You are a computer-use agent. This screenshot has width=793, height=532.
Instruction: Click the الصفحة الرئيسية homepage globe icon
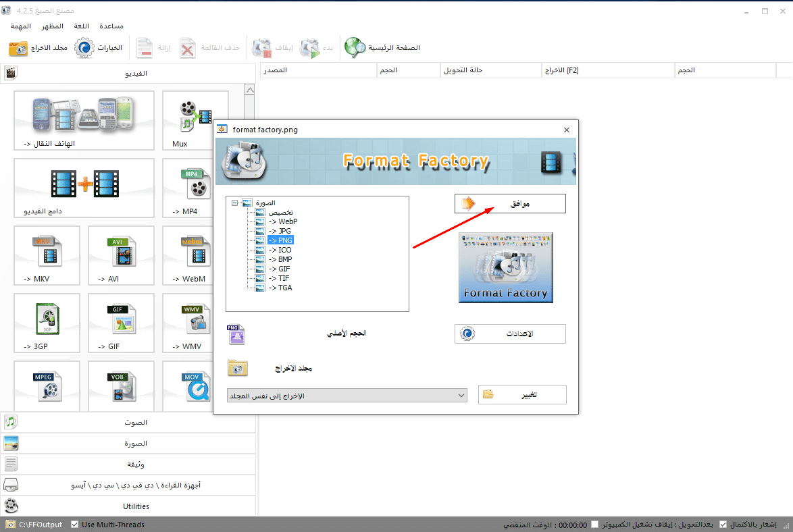(355, 48)
